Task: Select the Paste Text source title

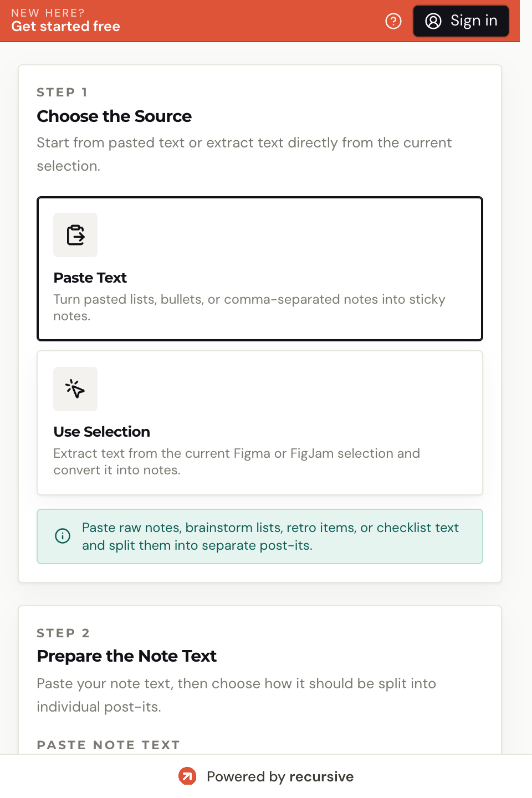Action: tap(90, 278)
